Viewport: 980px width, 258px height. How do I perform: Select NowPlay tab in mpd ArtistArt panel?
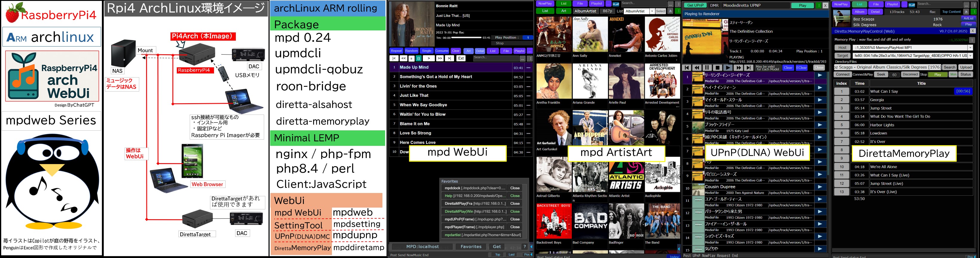point(545,4)
